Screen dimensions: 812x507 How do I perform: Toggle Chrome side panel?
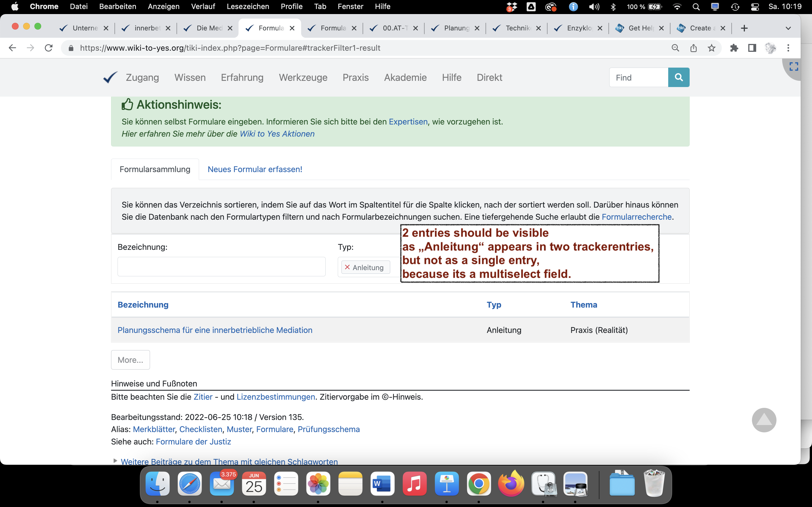[x=752, y=48]
